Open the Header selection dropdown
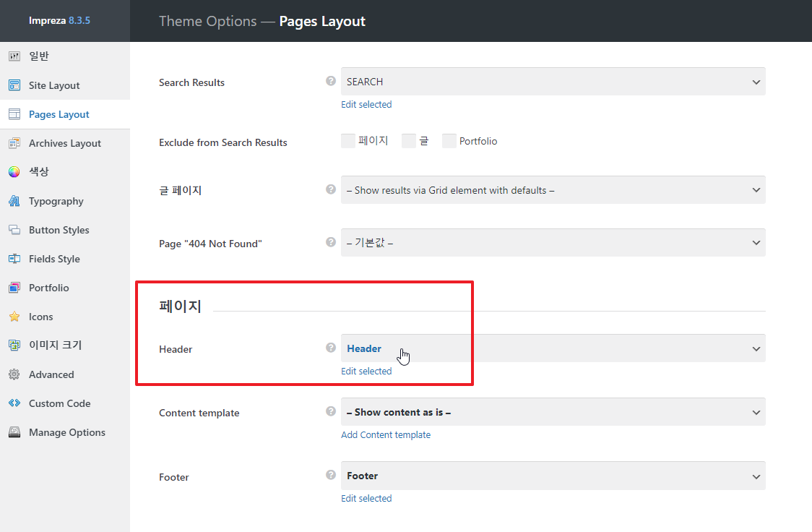Screen dimensions: 812x532 tap(553, 348)
